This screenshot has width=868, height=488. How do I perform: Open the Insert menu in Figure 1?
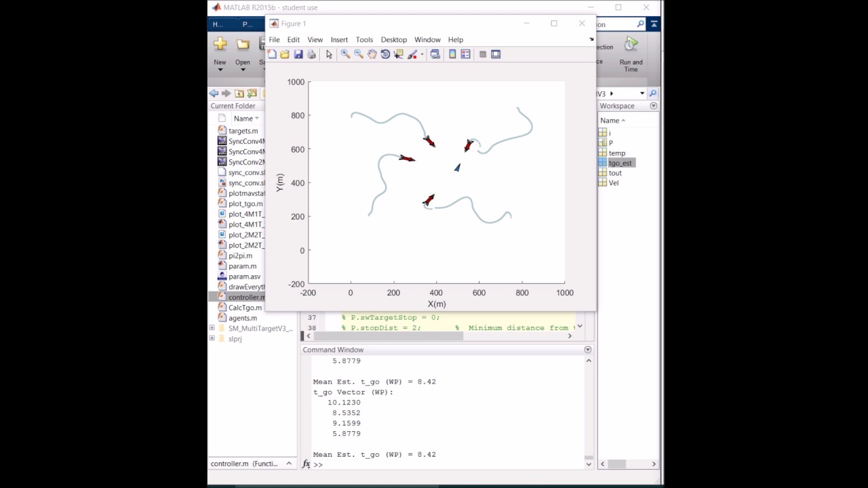[x=339, y=39]
